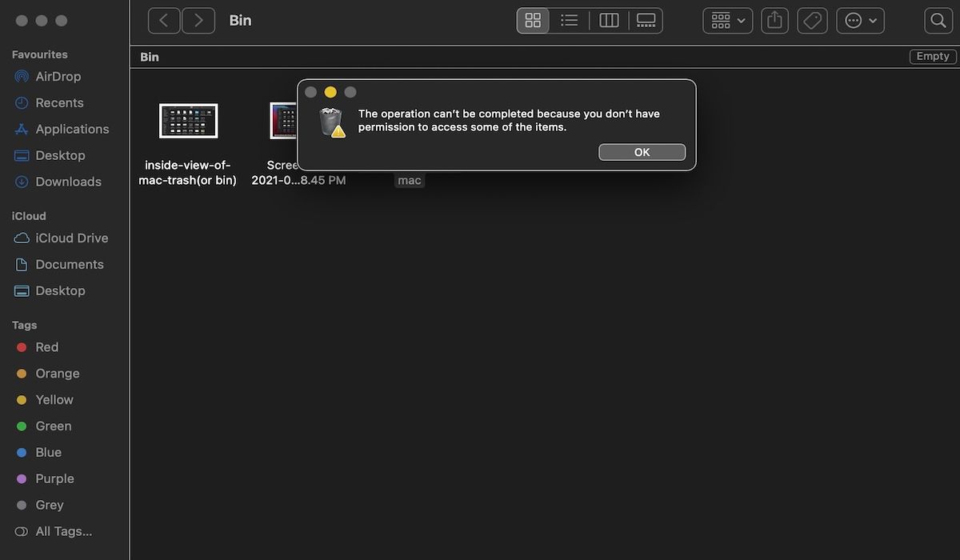
Task: Click the Search magnifier icon
Action: point(938,21)
